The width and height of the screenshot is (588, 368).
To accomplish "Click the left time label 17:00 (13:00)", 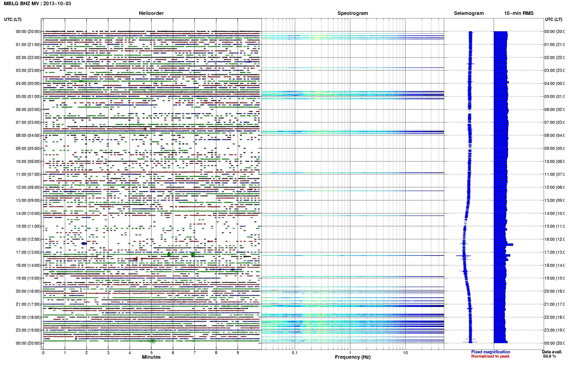I will 28,252.
